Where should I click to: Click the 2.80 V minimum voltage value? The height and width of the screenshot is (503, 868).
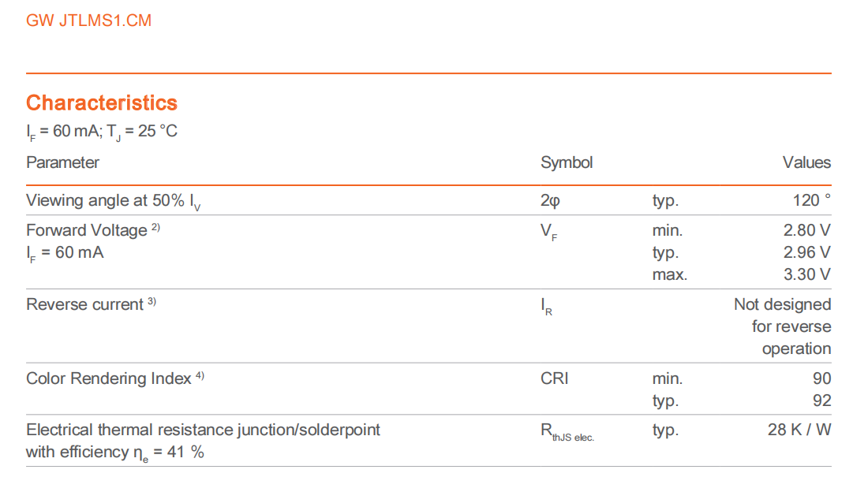click(806, 230)
